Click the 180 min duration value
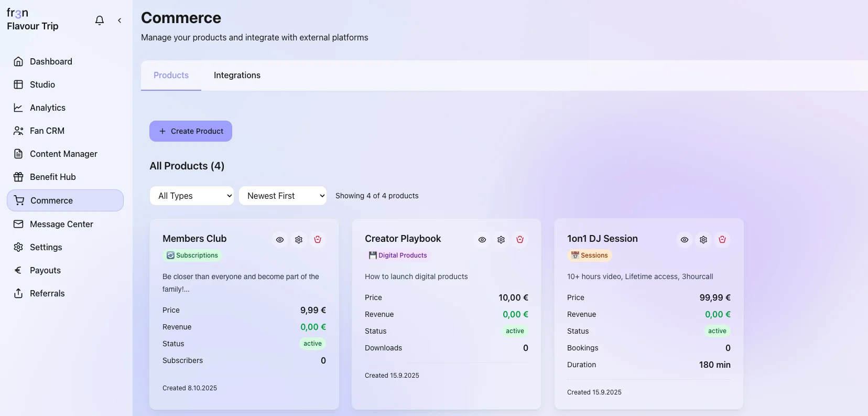This screenshot has width=868, height=416. 715,365
